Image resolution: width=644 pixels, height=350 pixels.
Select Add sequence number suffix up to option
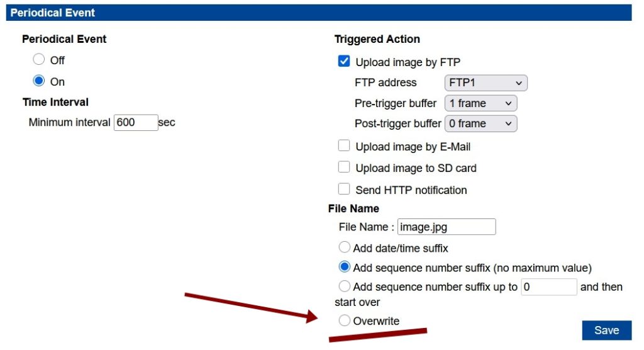[x=344, y=286]
